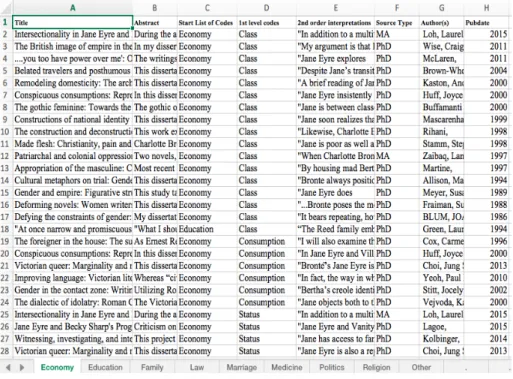Image resolution: width=513 pixels, height=379 pixels.
Task: Click author cell 'Rihani,'
Action: (442, 132)
